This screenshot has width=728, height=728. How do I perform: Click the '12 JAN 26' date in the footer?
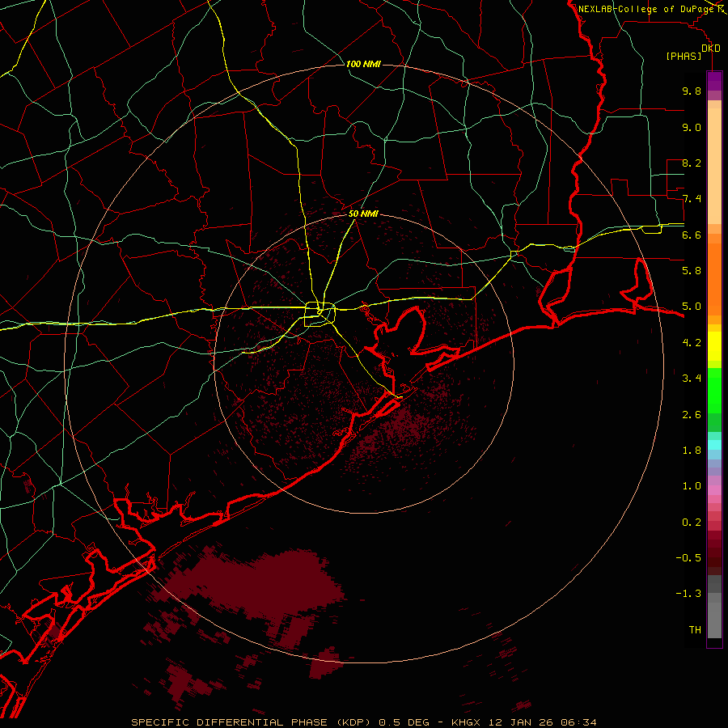(x=523, y=722)
